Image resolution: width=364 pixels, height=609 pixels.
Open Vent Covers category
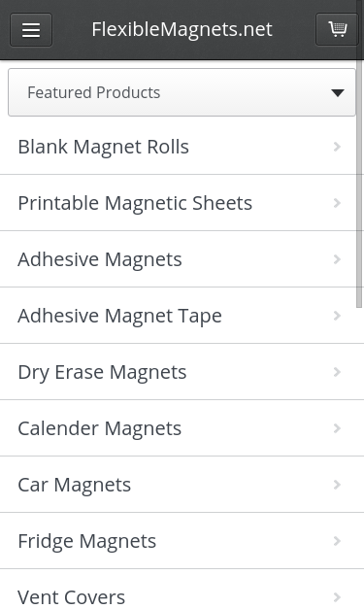click(x=182, y=590)
